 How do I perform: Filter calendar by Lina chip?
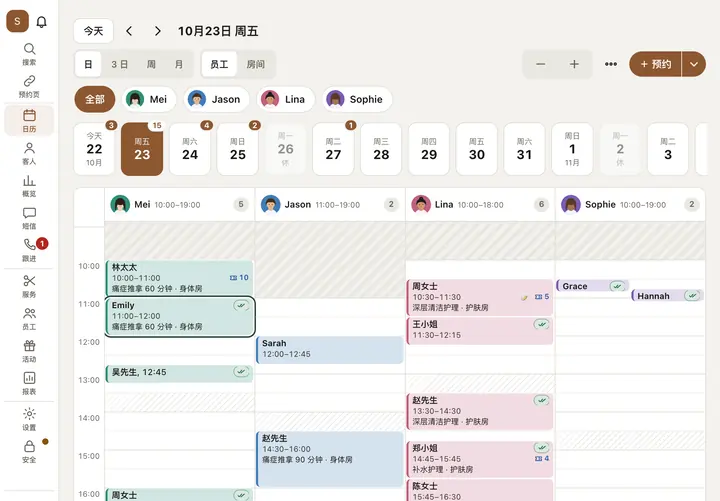point(285,99)
